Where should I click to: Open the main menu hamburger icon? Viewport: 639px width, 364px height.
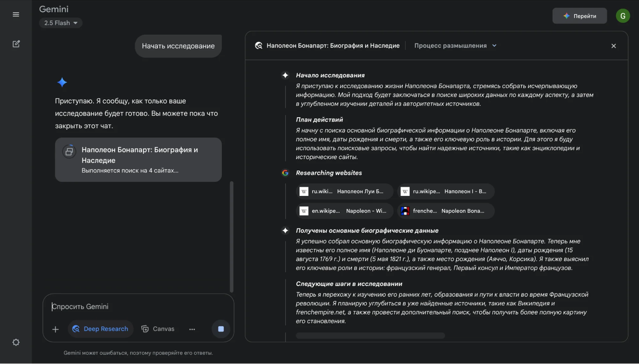(x=16, y=15)
